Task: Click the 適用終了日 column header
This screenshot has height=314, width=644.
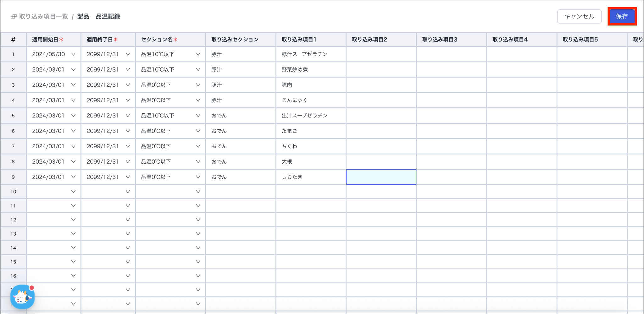Action: tap(108, 40)
